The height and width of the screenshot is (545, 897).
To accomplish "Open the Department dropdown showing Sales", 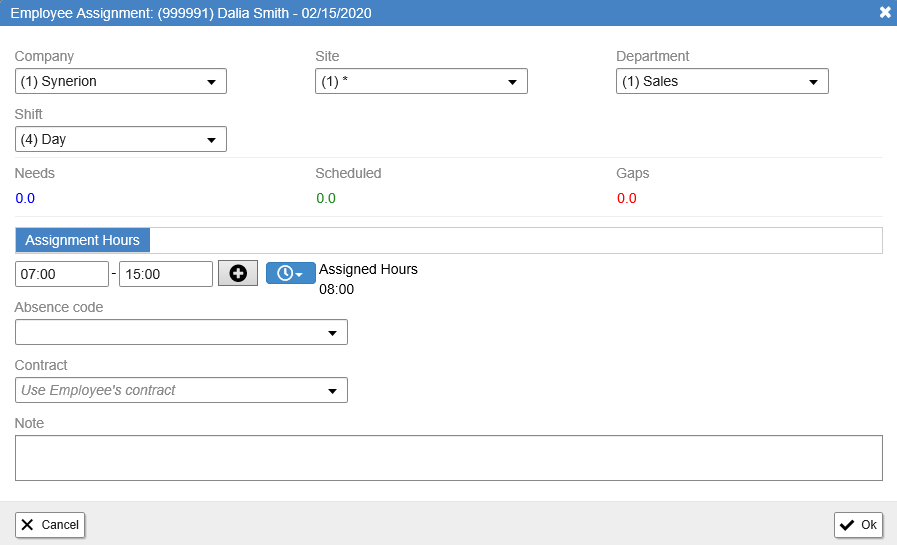I will tap(722, 82).
